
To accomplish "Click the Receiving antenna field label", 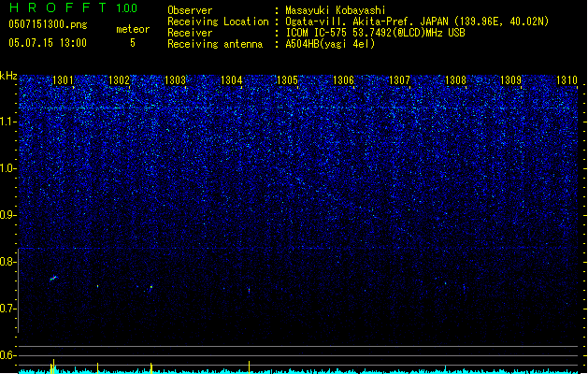I will (x=215, y=44).
